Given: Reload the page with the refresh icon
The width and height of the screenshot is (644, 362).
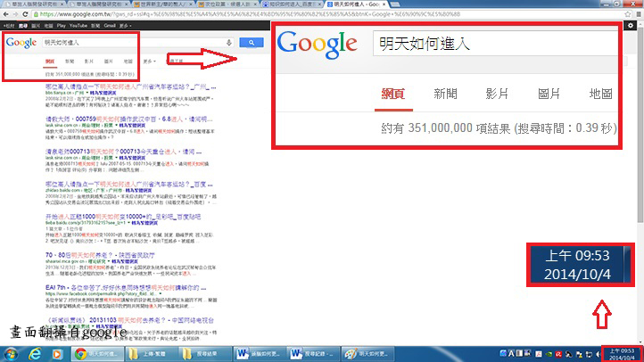Looking at the screenshot, I should (x=25, y=14).
